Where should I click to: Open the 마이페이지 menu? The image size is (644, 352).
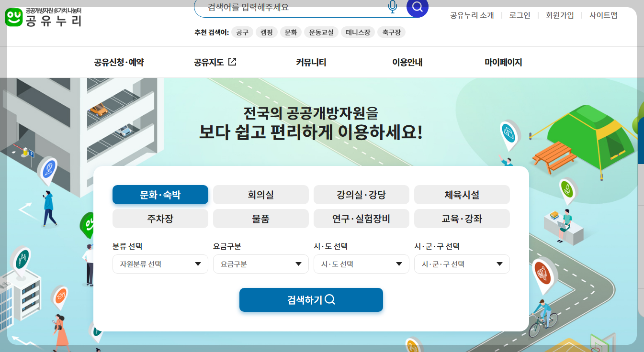(503, 62)
